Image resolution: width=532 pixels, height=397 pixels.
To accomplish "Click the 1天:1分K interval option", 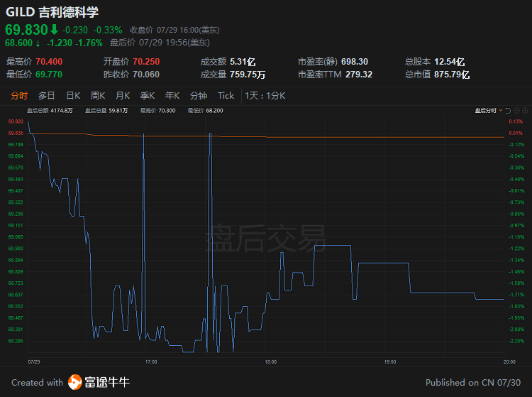I will [265, 96].
